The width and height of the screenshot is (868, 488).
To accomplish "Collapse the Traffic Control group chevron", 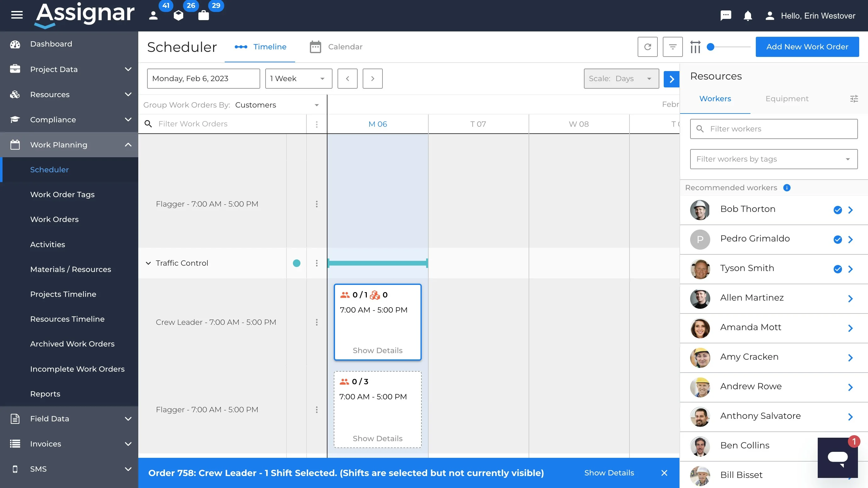I will (x=148, y=263).
